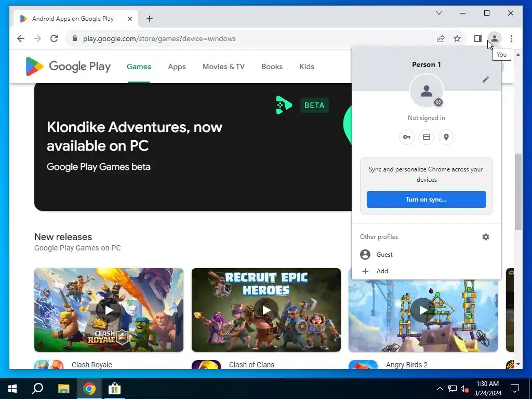This screenshot has height=399, width=532.
Task: Click the New releases heading
Action: [63, 237]
